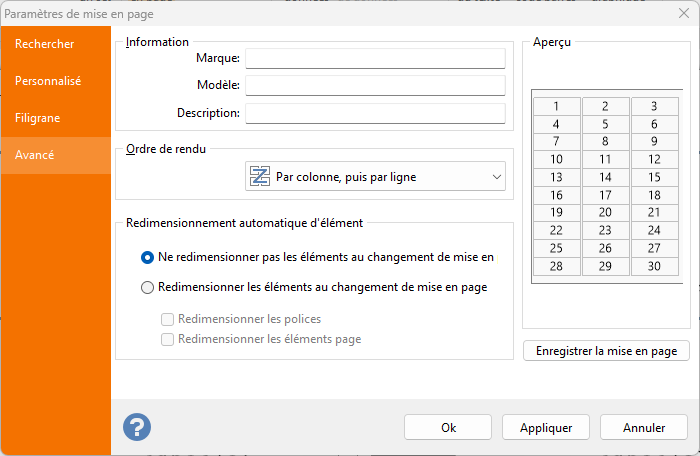Open the 'Par colonne, puis par ligne' dropdown

click(x=375, y=177)
